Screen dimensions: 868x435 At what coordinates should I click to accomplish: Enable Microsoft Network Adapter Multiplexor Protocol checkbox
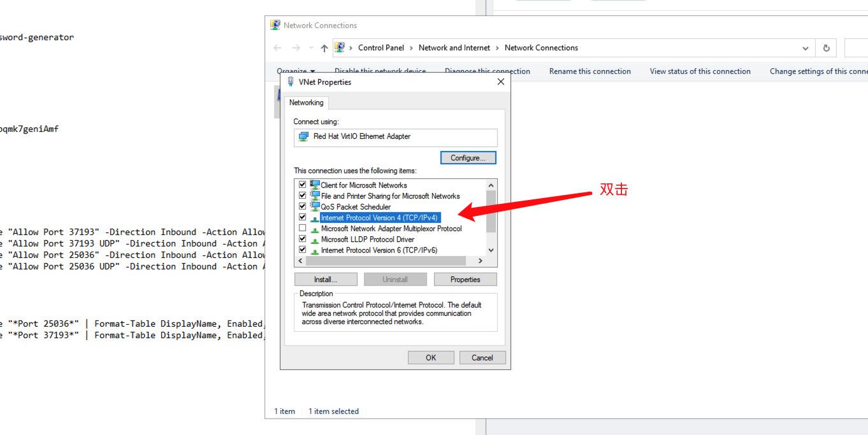click(x=303, y=228)
